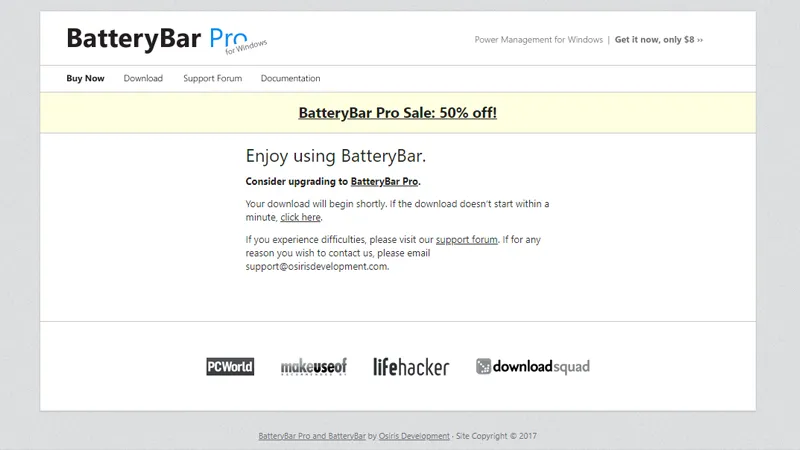800x450 pixels.
Task: Open footer "BatteryBar Pro and BatteryBar" link
Action: click(x=311, y=436)
